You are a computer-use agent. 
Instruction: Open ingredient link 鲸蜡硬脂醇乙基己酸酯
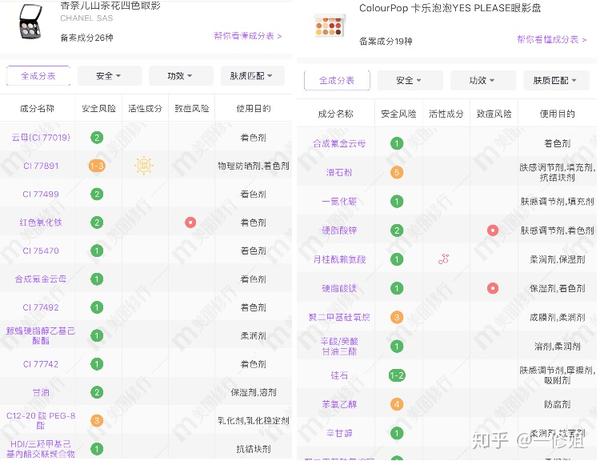click(x=41, y=336)
